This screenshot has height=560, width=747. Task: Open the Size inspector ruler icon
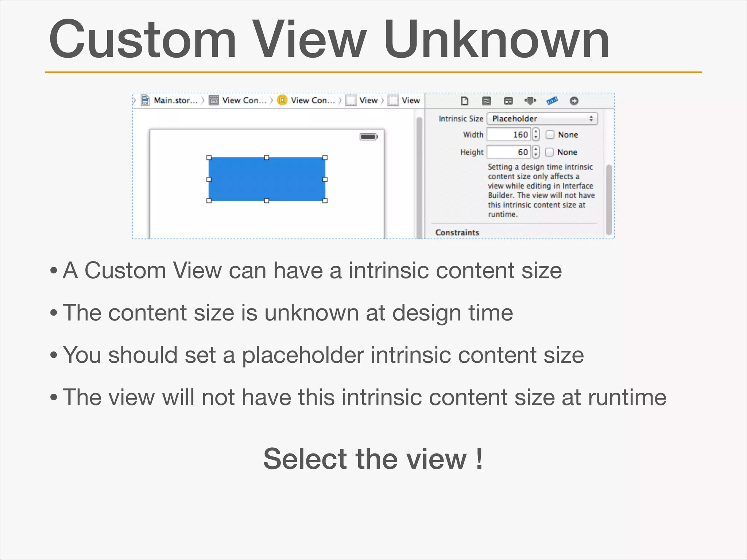pos(552,101)
